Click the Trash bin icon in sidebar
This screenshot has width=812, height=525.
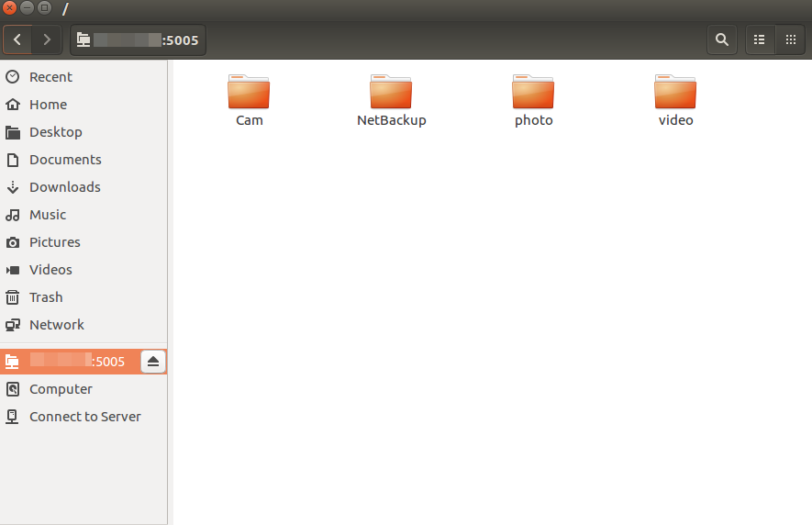tap(13, 297)
